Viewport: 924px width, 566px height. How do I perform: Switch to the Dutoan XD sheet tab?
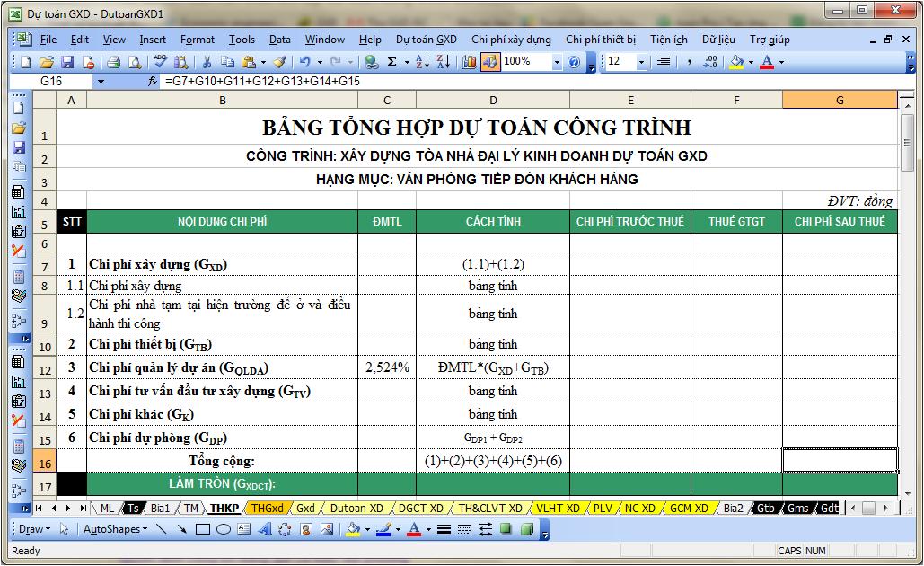[x=356, y=509]
